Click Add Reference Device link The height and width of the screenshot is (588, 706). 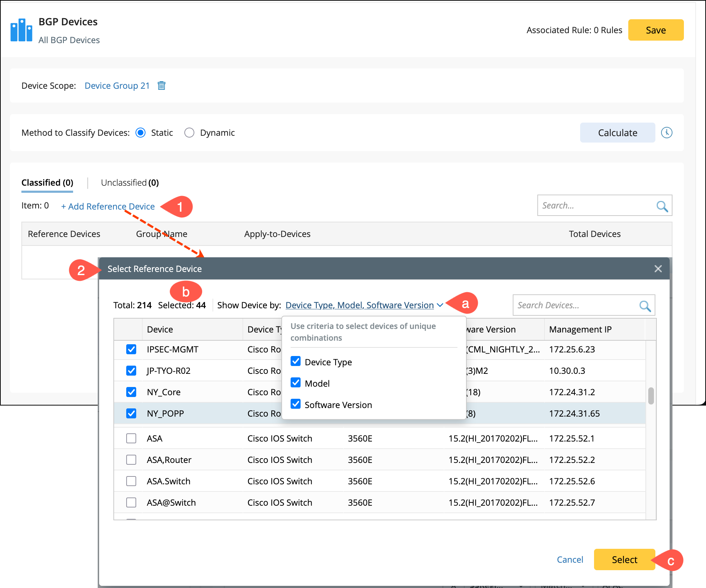click(108, 206)
